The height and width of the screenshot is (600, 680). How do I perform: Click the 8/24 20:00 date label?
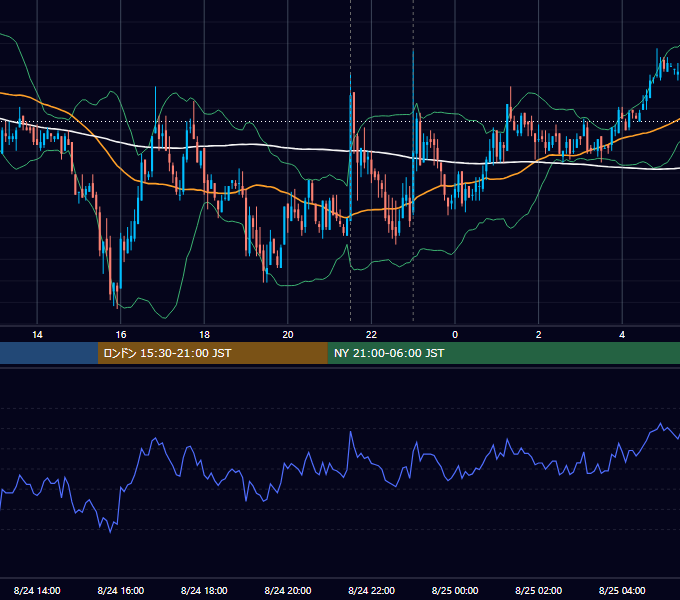[288, 590]
